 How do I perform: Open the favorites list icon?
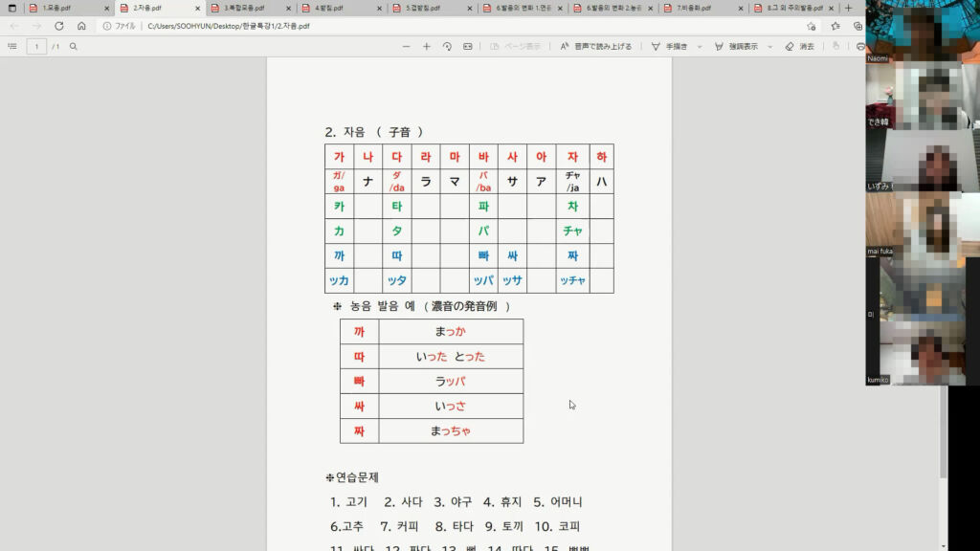[835, 26]
